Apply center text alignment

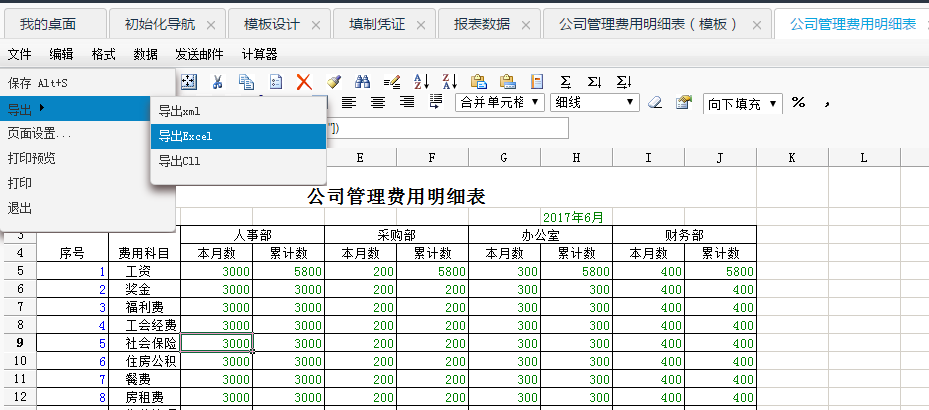tap(378, 102)
